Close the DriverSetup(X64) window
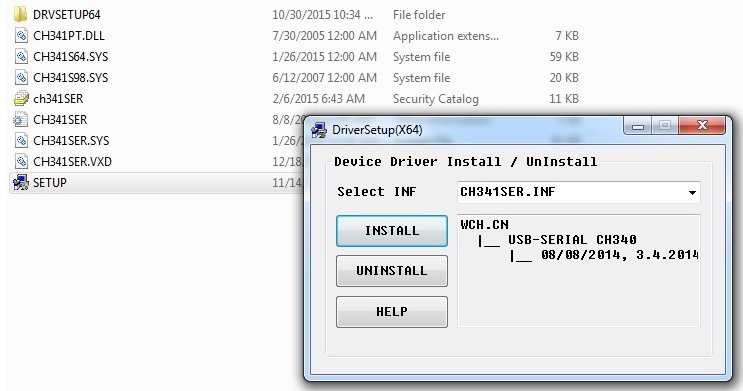743x391 pixels. click(x=702, y=126)
